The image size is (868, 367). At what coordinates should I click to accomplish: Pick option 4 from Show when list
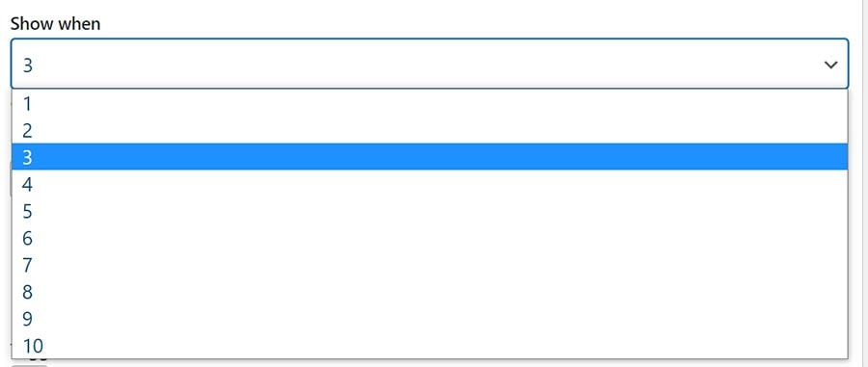click(429, 184)
